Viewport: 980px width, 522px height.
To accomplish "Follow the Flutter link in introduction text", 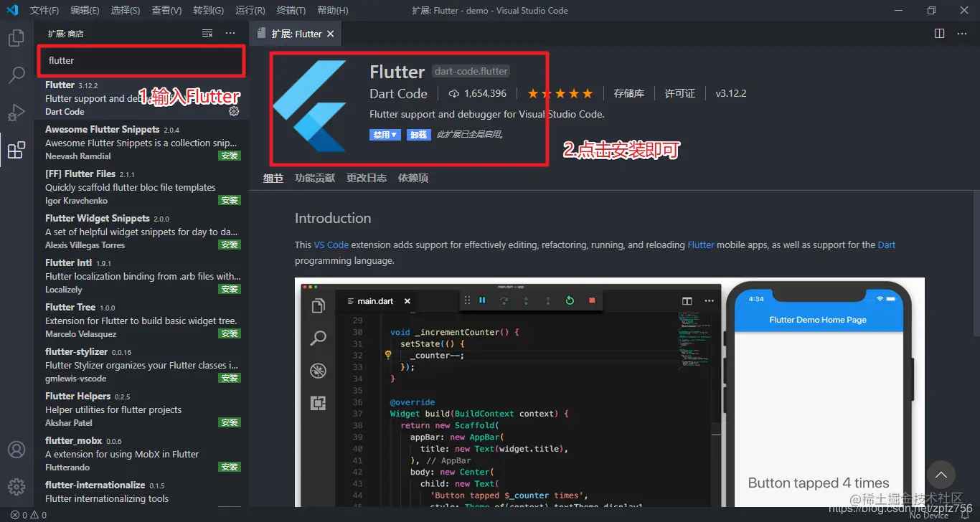I will point(701,245).
